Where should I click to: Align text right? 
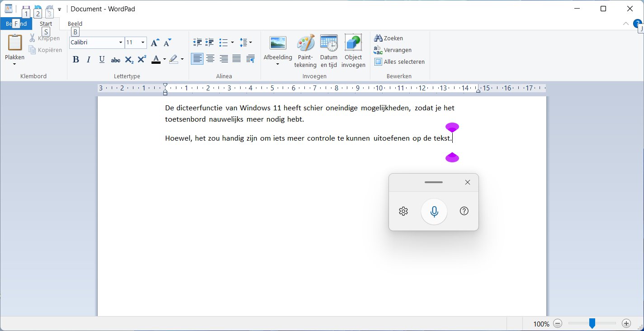[x=223, y=59]
